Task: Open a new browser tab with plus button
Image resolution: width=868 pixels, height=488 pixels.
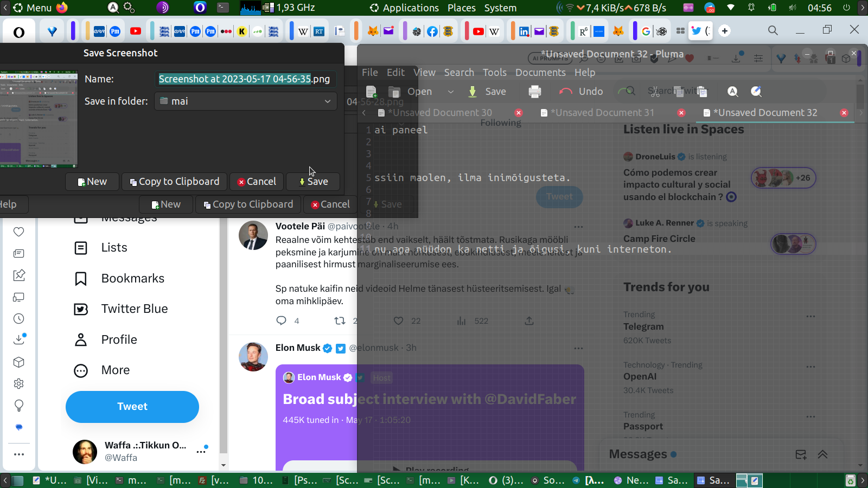Action: tap(725, 31)
